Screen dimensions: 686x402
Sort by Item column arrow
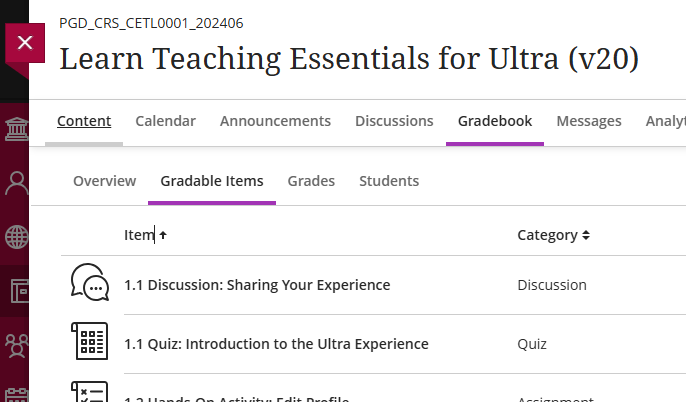pyautogui.click(x=163, y=235)
